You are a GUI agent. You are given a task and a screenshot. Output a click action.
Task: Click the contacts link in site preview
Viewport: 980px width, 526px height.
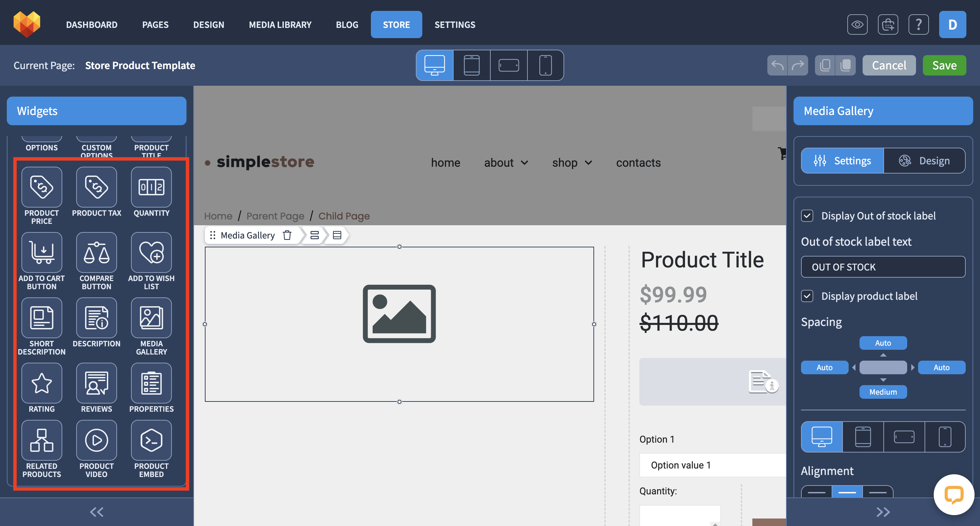[x=638, y=163]
